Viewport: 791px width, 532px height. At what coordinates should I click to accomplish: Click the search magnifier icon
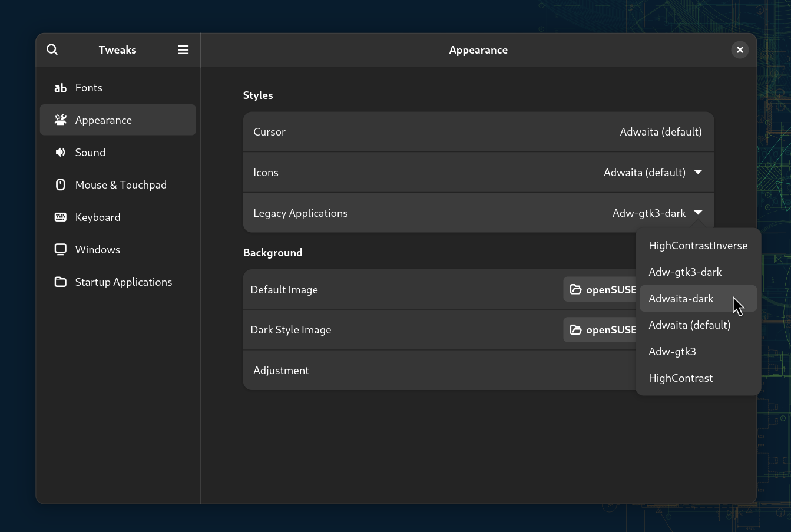[x=52, y=49]
